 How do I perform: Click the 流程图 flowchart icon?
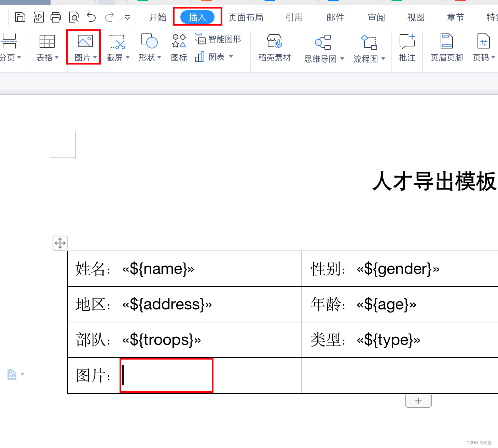click(367, 48)
